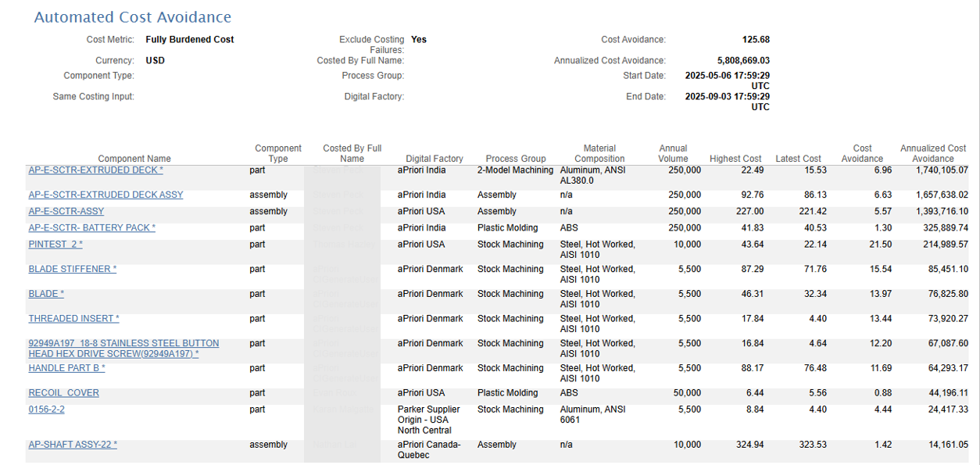Click the HANDLE PART B link
Screen dimensions: 980x465
point(66,368)
